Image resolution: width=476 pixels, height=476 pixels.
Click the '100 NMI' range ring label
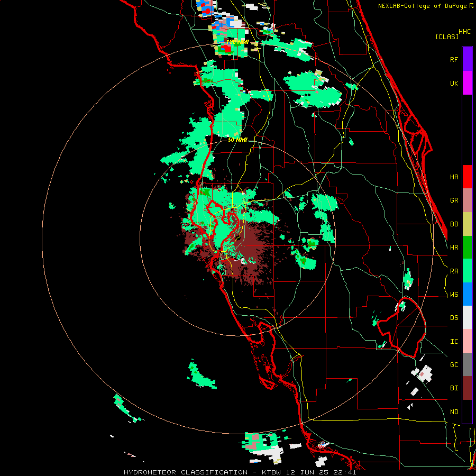coord(237,42)
